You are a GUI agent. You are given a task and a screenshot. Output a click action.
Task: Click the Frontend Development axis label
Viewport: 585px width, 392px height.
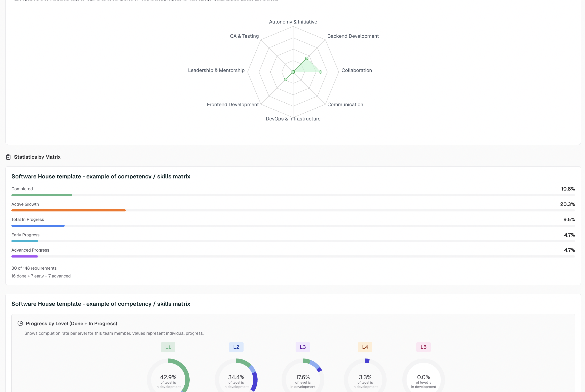tap(233, 105)
